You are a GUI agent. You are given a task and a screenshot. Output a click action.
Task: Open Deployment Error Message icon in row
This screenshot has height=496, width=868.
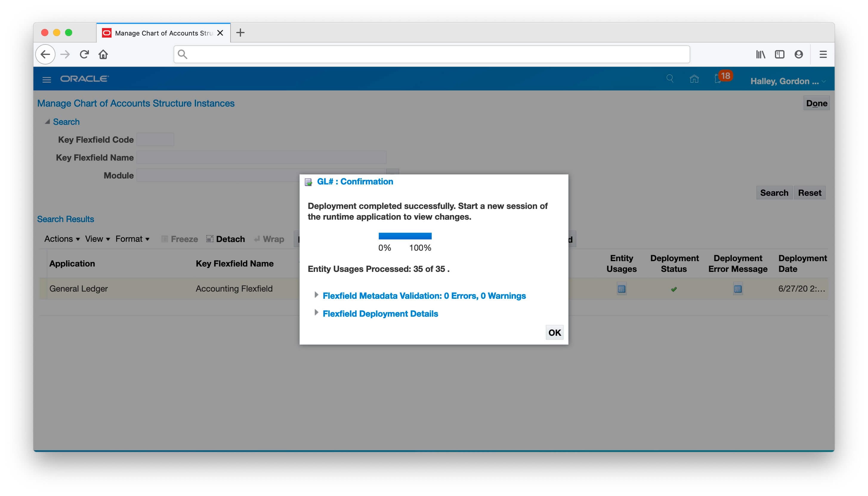coord(738,289)
